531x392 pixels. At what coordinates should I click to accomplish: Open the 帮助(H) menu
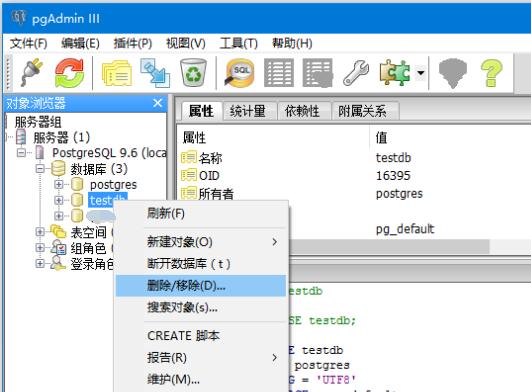click(292, 43)
